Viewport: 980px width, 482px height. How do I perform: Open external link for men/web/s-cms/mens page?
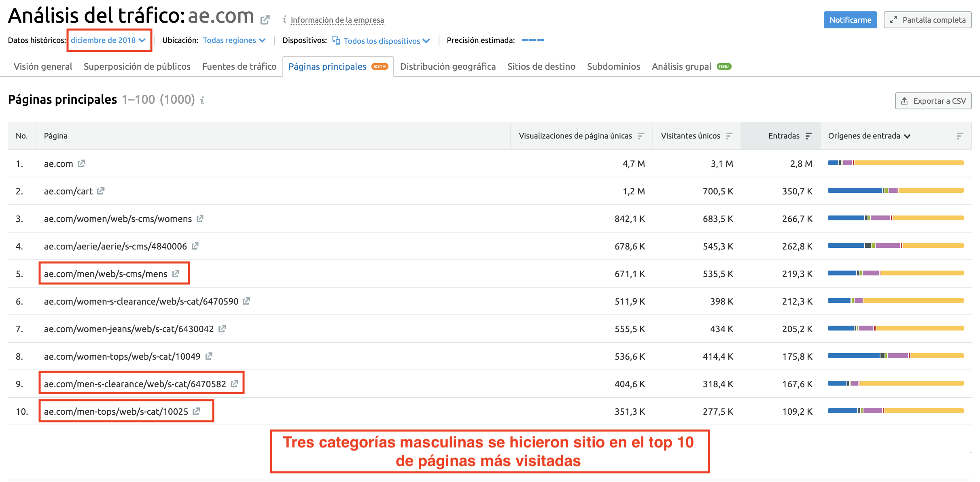click(x=176, y=273)
